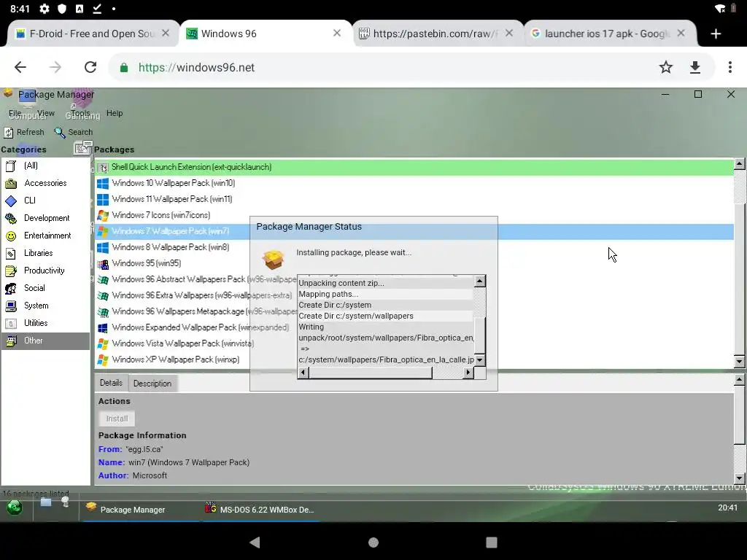Image resolution: width=747 pixels, height=560 pixels.
Task: Select the (All) category icon
Action: [11, 166]
